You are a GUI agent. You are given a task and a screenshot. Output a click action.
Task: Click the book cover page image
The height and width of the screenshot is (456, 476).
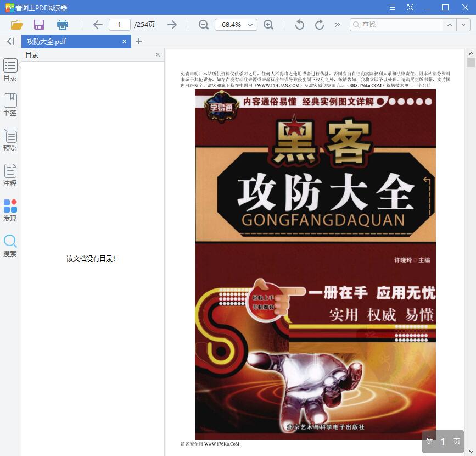pyautogui.click(x=315, y=264)
